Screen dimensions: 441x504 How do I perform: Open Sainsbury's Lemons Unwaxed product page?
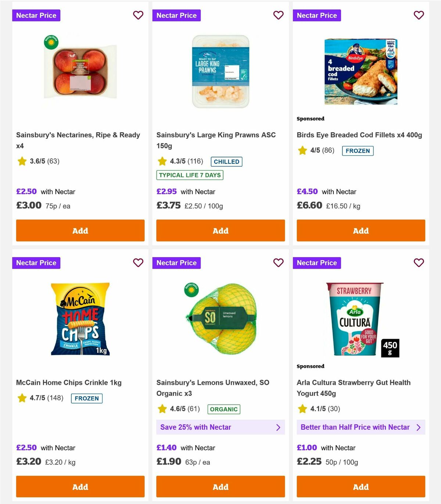pyautogui.click(x=213, y=388)
